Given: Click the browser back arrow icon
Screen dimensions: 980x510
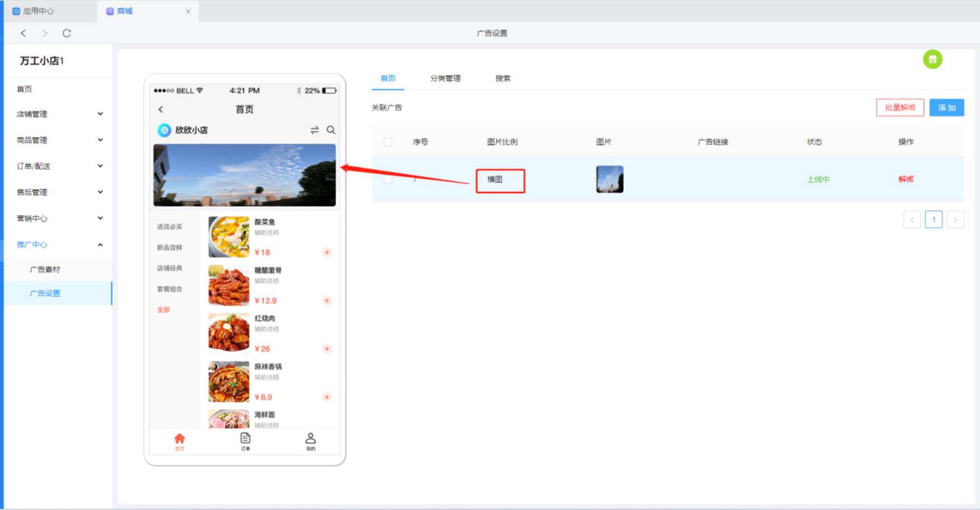Looking at the screenshot, I should tap(23, 33).
